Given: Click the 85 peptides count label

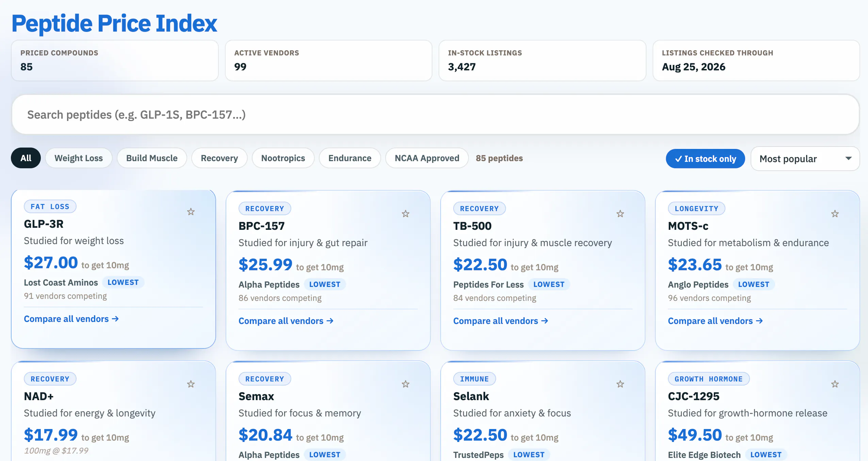Looking at the screenshot, I should (499, 158).
